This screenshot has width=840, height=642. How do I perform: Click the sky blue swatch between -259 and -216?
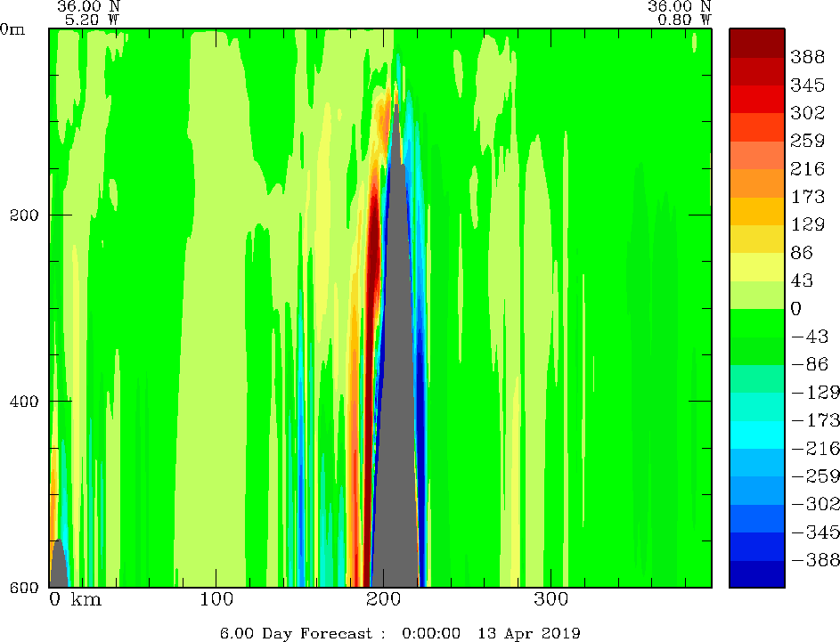click(x=757, y=462)
